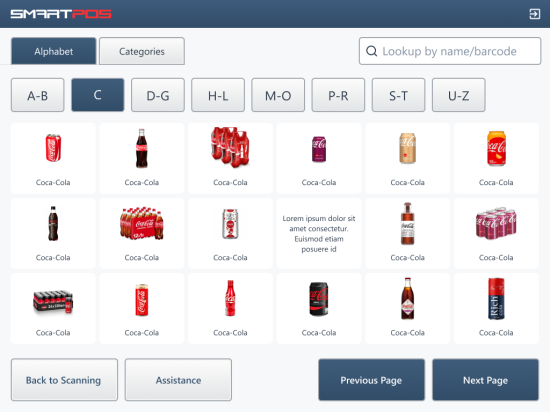The height and width of the screenshot is (412, 550).
Task: Choose the glass Coca-Cola bottle item
Action: [x=142, y=158]
